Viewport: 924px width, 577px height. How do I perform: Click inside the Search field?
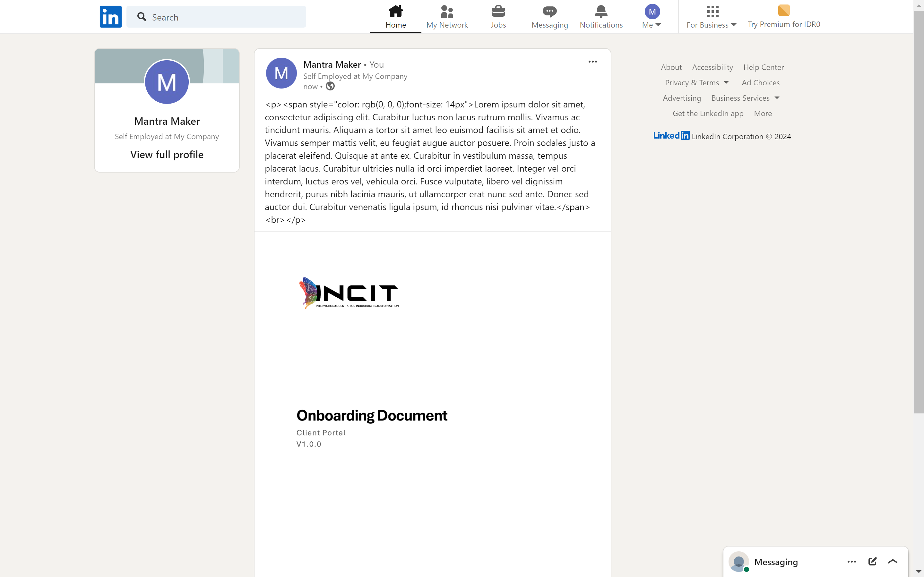pos(221,17)
